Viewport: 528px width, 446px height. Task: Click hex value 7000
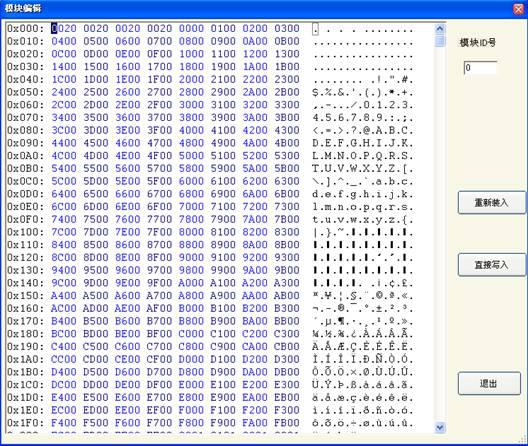click(x=191, y=206)
